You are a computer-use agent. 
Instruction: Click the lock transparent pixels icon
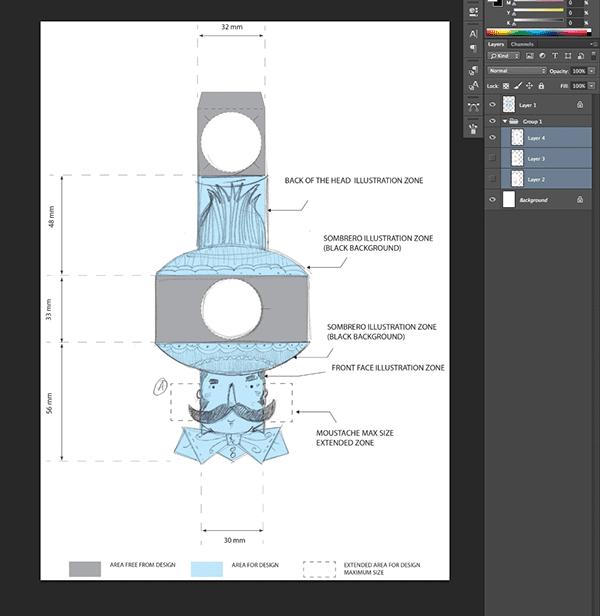coord(506,86)
